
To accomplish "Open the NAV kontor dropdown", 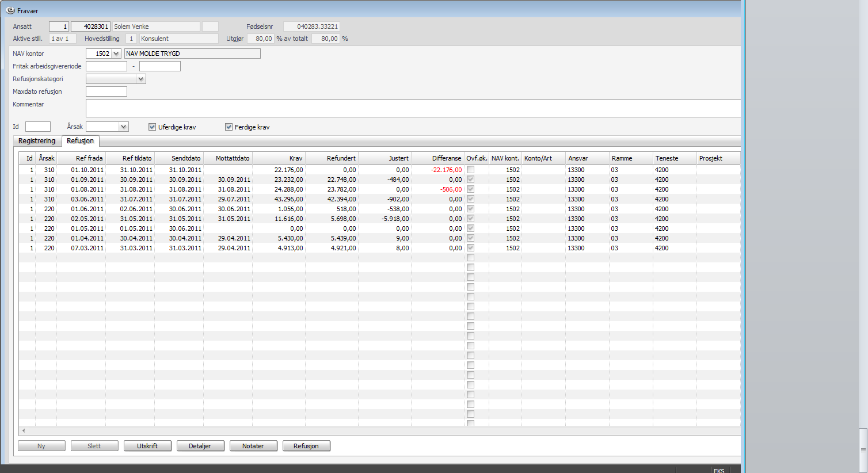I will [116, 54].
